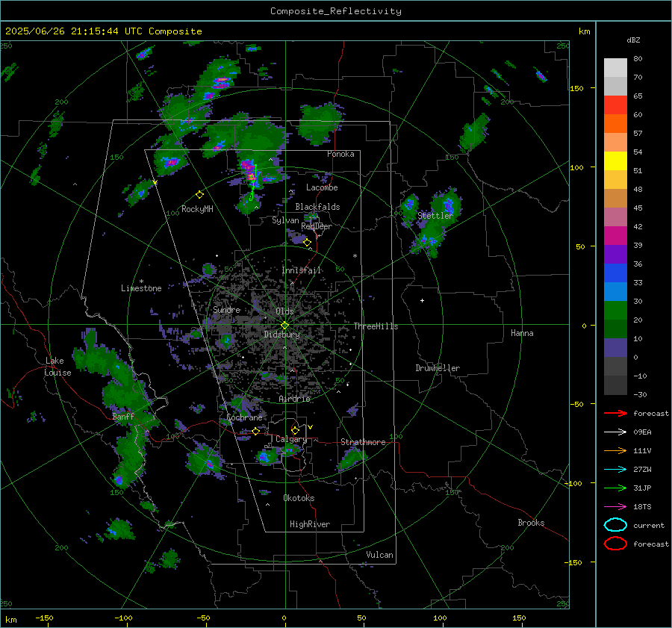Click the yellow diamond marker below Cochrane
This screenshot has height=628, width=672.
point(255,431)
